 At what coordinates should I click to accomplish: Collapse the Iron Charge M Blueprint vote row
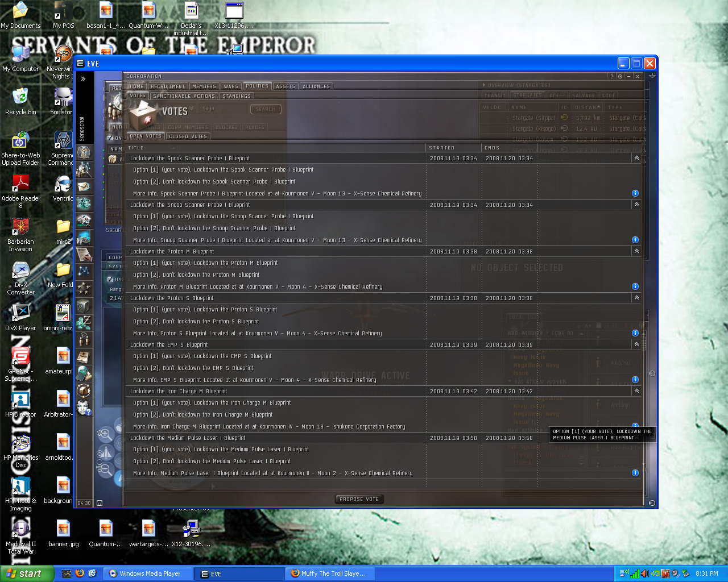[x=636, y=391]
